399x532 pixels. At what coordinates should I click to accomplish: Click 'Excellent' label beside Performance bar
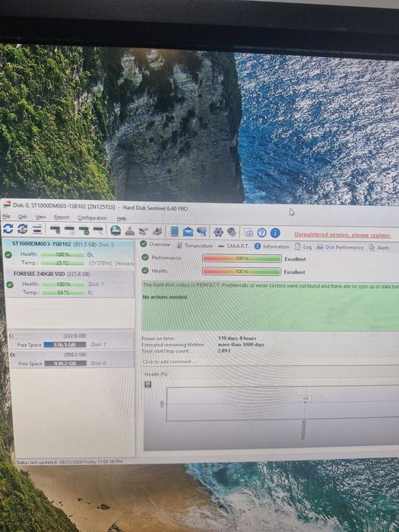pyautogui.click(x=295, y=259)
